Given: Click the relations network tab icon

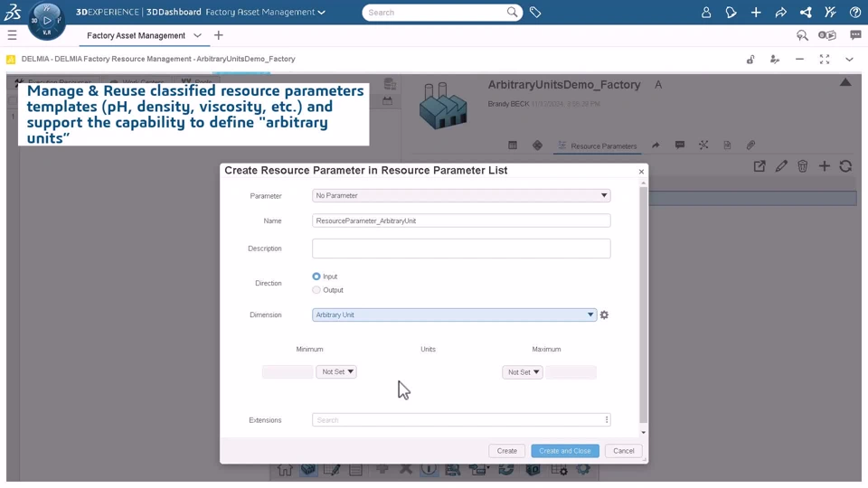Looking at the screenshot, I should [x=703, y=145].
